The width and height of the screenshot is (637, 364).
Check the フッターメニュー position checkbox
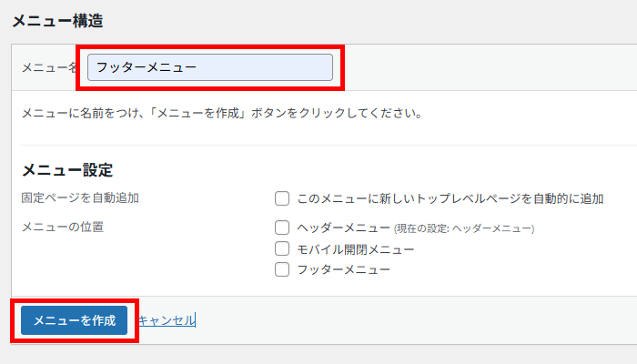(x=282, y=269)
